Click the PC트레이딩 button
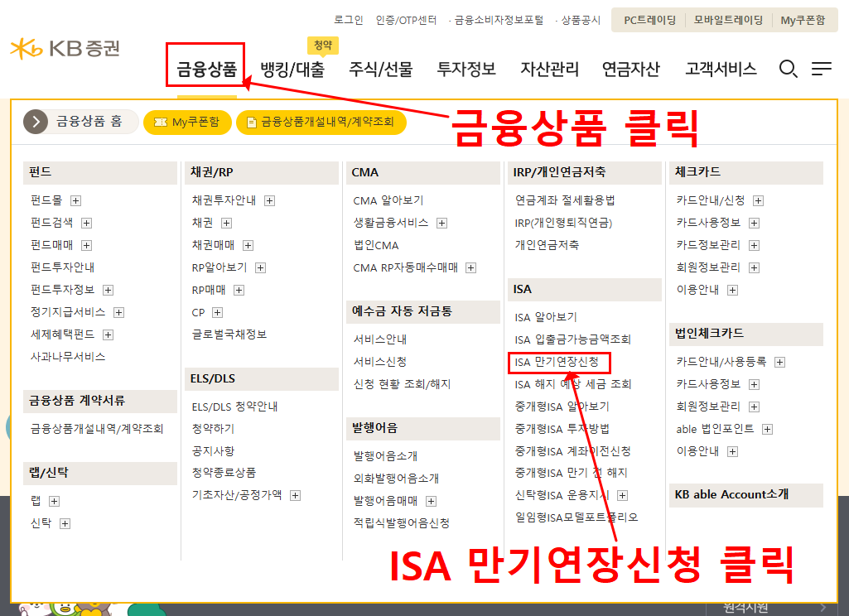The height and width of the screenshot is (616, 849). (649, 20)
